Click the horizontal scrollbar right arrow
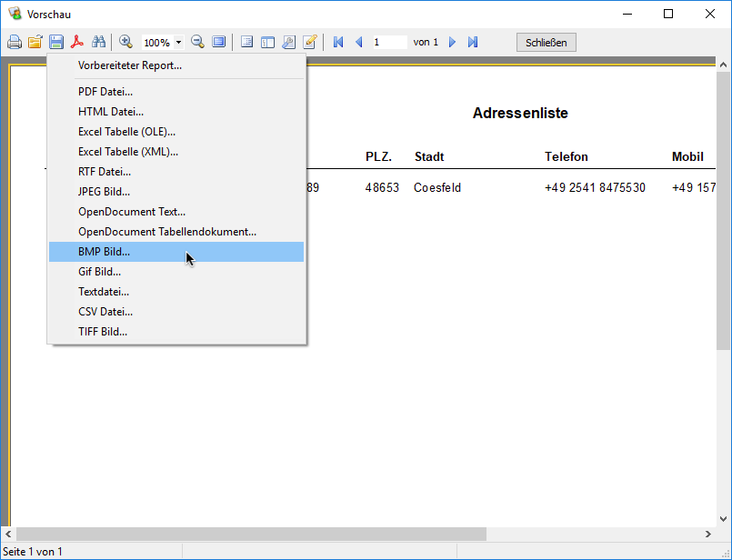The width and height of the screenshot is (732, 560). click(x=708, y=534)
